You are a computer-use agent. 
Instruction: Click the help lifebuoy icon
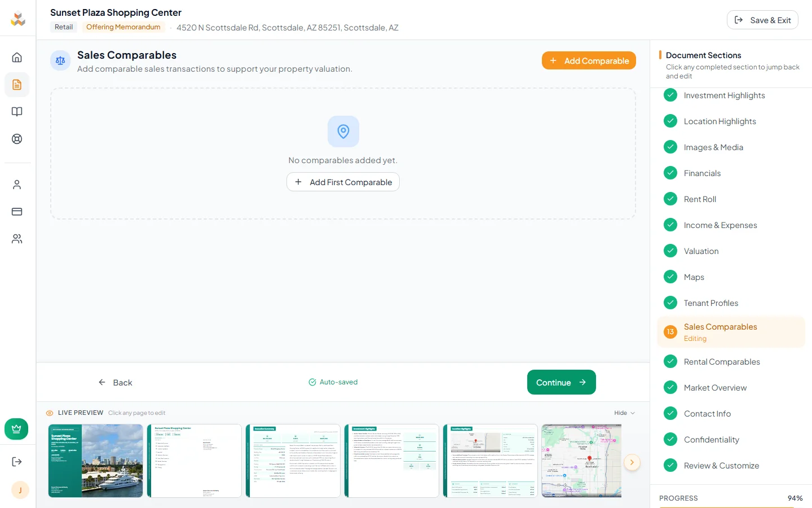pos(17,138)
